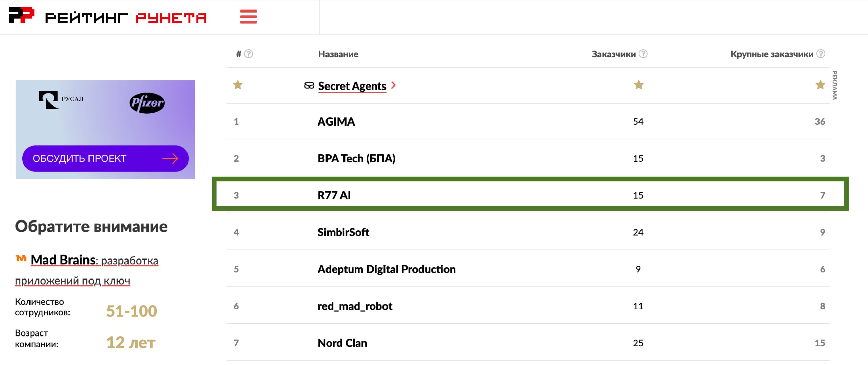Image resolution: width=868 pixels, height=365 pixels.
Task: Click help icon beside Крупные заказчики header
Action: 821,54
